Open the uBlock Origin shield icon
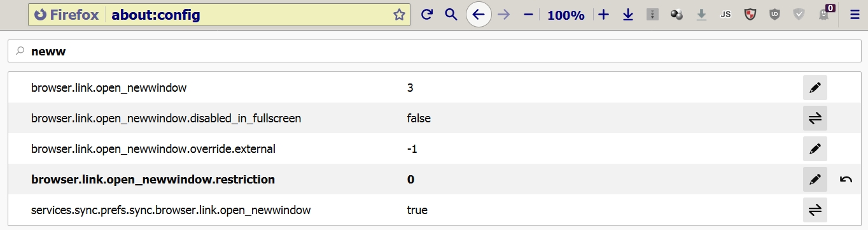This screenshot has width=868, height=230. 774,15
